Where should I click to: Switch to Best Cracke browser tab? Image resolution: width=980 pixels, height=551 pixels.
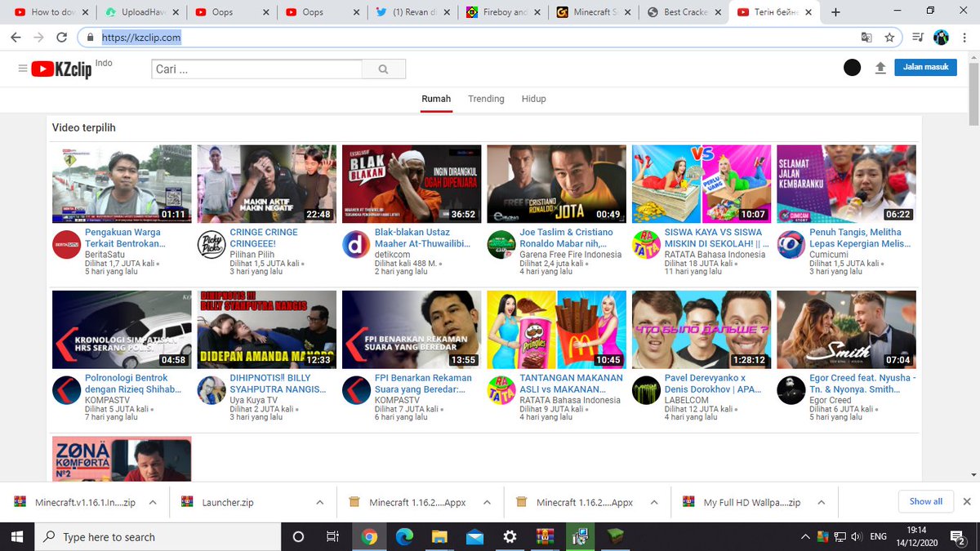684,12
